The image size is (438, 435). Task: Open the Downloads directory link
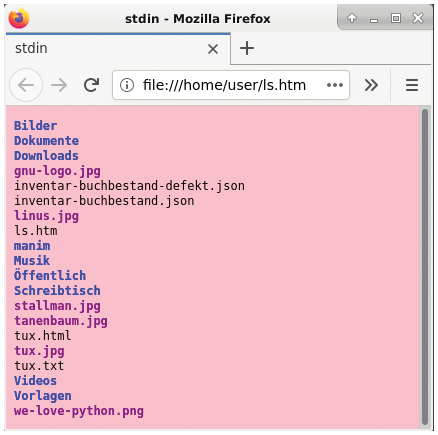click(x=46, y=156)
